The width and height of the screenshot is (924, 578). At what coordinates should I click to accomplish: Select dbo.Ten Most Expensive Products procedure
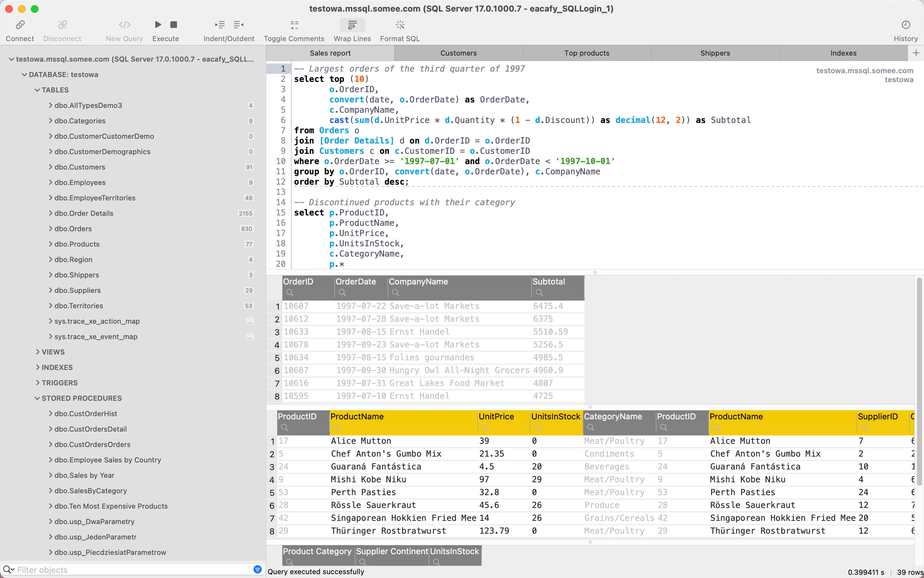pos(111,506)
